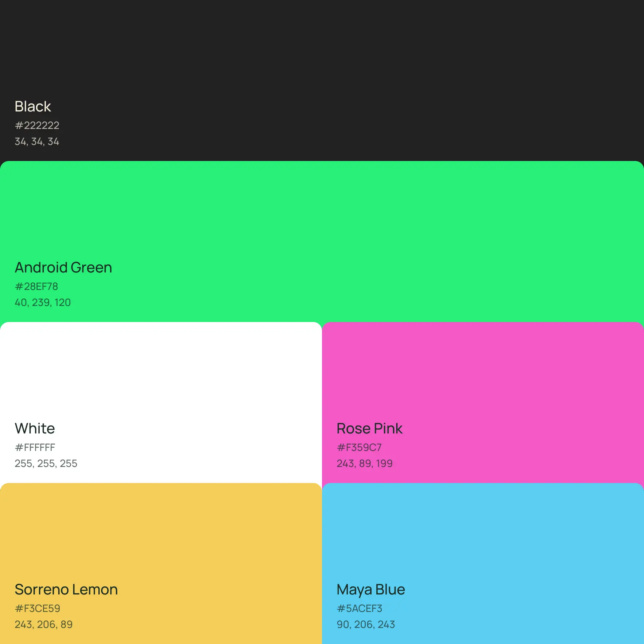The image size is (644, 644).
Task: Click the RGB value 34, 34, 34
Action: point(37,141)
